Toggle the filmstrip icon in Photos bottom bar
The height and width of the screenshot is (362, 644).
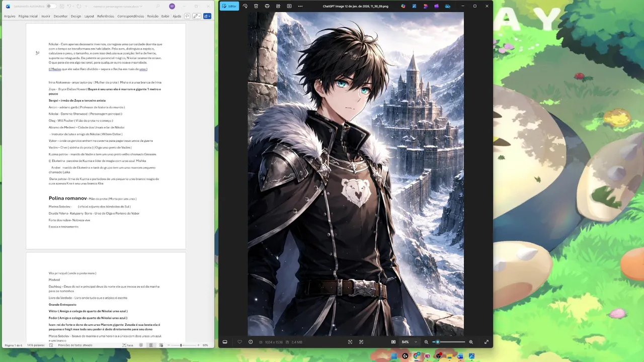(225, 342)
